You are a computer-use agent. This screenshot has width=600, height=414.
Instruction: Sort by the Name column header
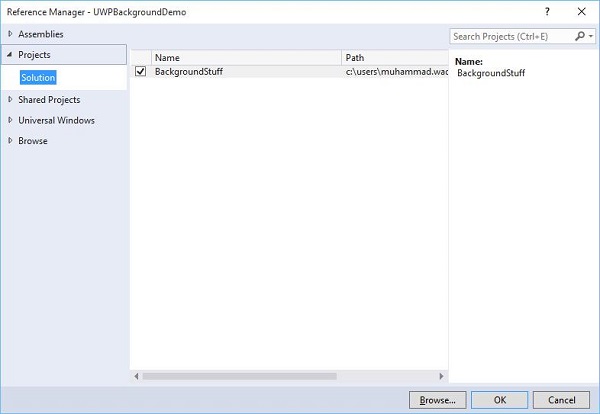(245, 57)
